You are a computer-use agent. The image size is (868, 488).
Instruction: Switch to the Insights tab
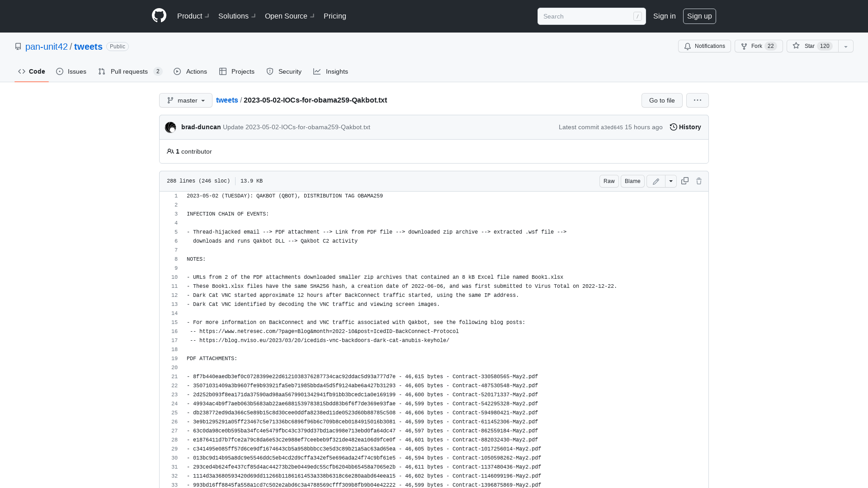pos(331,71)
